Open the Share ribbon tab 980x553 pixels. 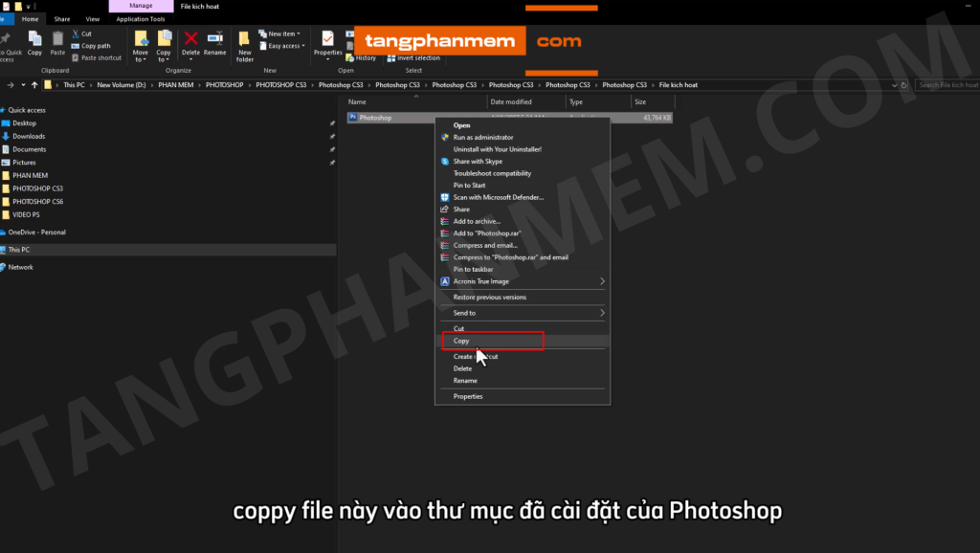click(61, 18)
